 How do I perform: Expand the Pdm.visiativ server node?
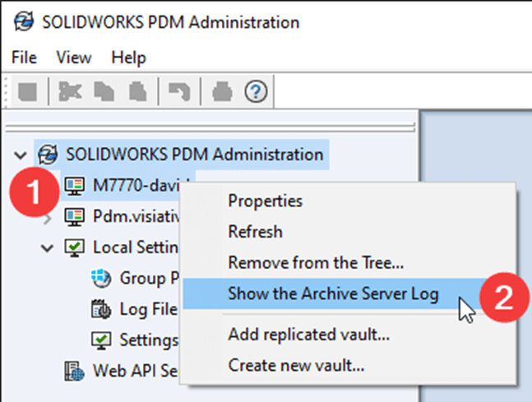point(48,219)
